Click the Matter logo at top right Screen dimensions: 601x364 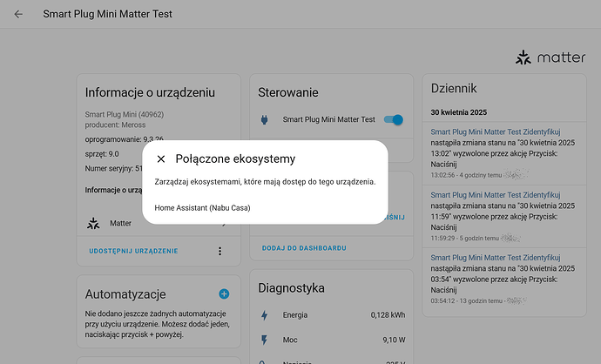pos(550,57)
